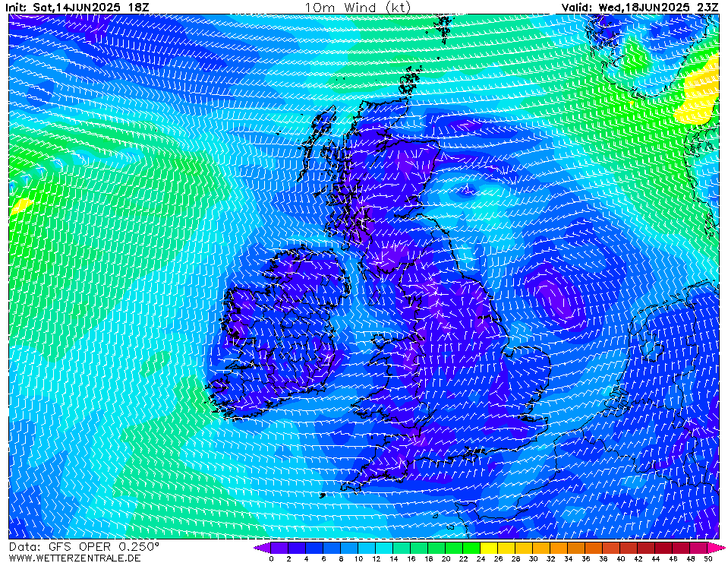Click the '10' label under the color scale
The height and width of the screenshot is (563, 728).
358,558
